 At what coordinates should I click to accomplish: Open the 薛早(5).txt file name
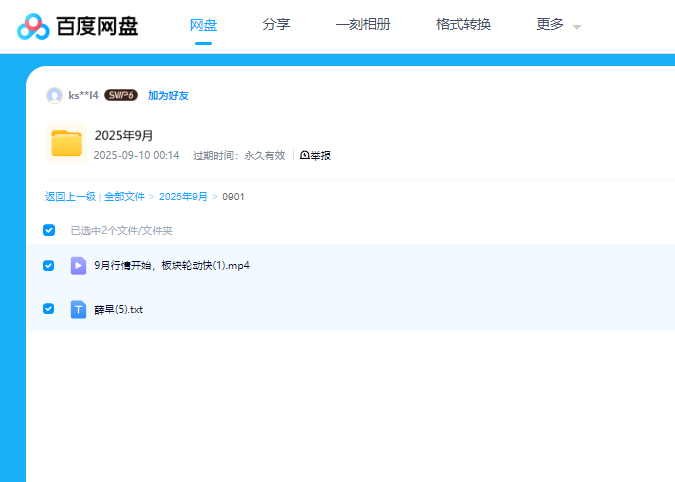pyautogui.click(x=119, y=310)
